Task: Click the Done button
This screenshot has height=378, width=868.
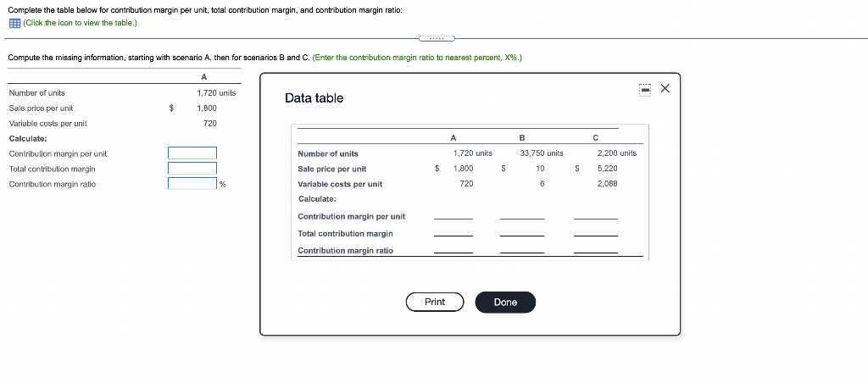Action: pos(505,303)
